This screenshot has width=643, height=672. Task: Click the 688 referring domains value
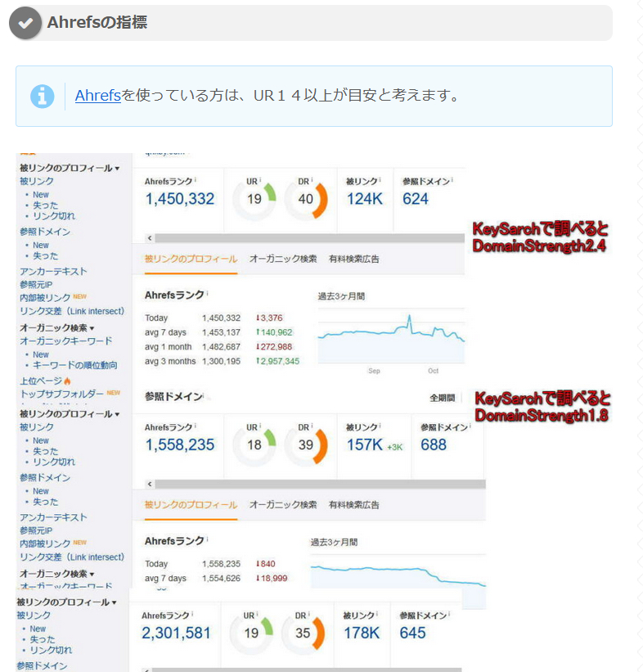coord(434,445)
